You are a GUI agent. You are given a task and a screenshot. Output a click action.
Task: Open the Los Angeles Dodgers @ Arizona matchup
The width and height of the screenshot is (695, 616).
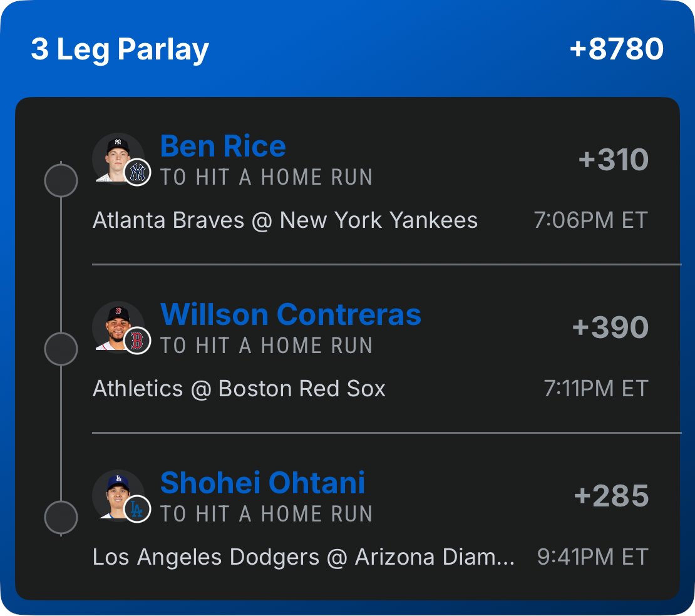point(304,557)
